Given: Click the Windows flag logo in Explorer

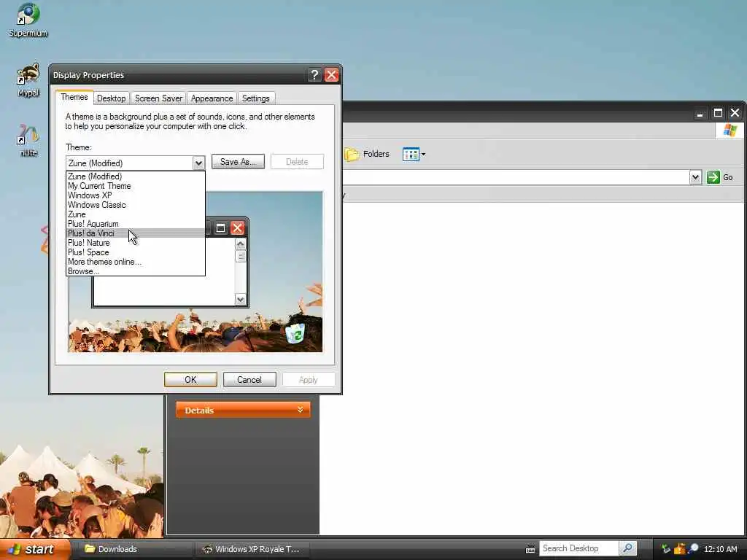Looking at the screenshot, I should (x=729, y=130).
